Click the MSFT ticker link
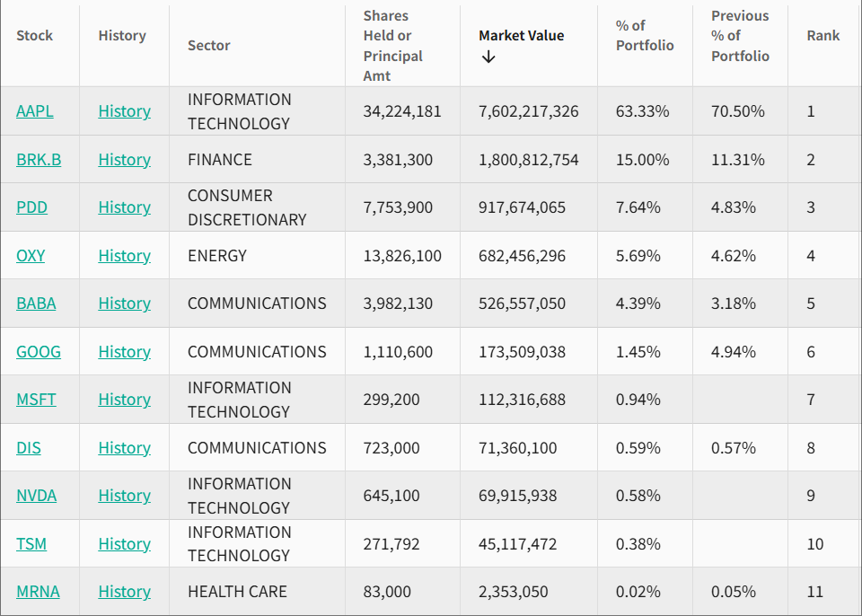Viewport: 862px width, 616px height. pos(36,400)
